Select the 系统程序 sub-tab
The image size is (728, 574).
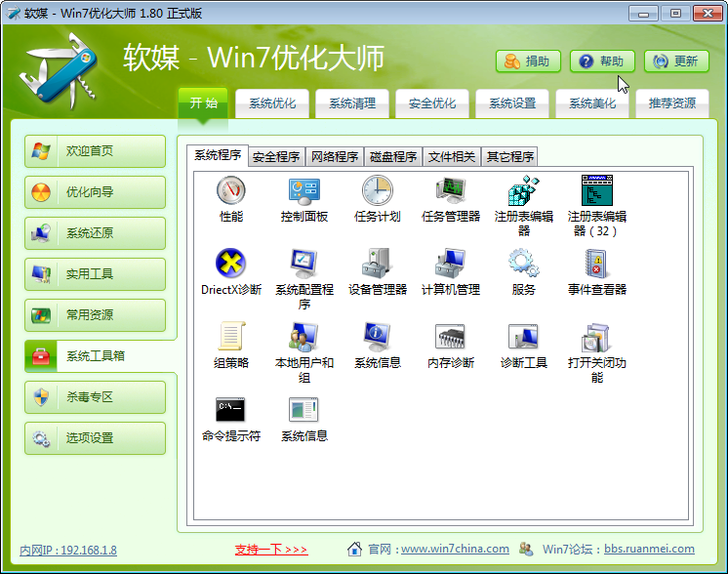pyautogui.click(x=218, y=155)
